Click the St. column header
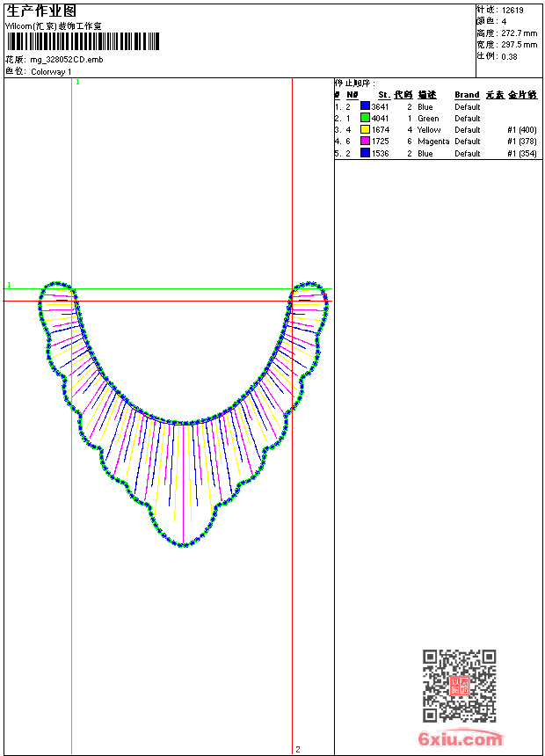This screenshot has height=756, width=545. pyautogui.click(x=383, y=95)
